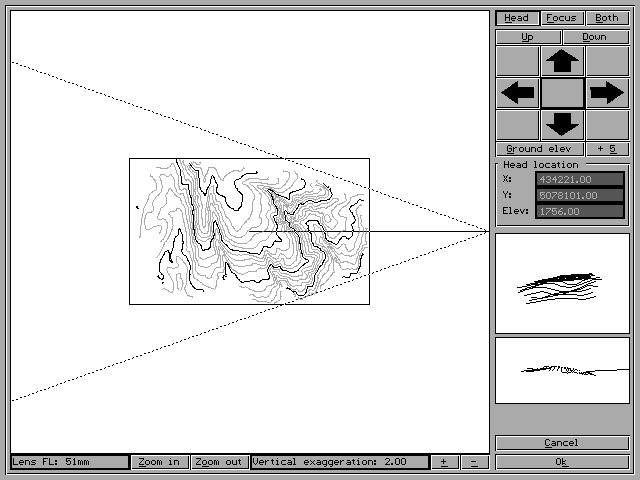Select the Both mode toggle

click(x=607, y=18)
